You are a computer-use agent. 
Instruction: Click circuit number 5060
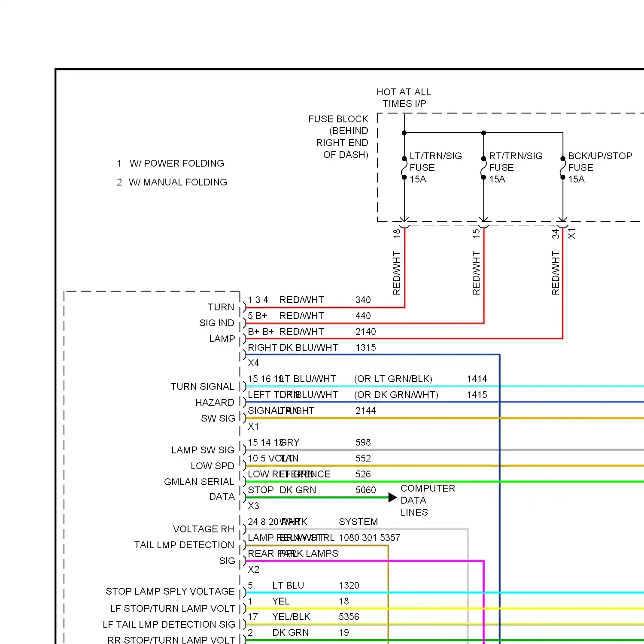coord(366,490)
